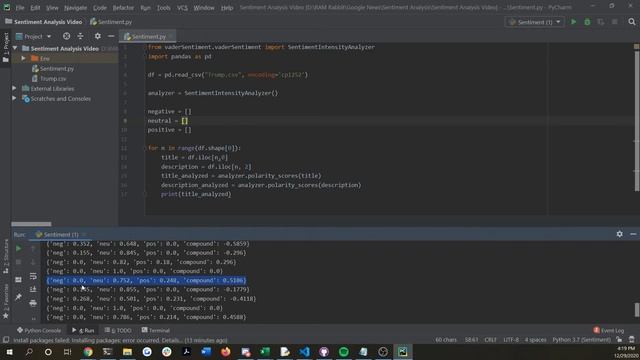Click the green Debug bug icon
The height and width of the screenshot is (360, 640).
587,22
